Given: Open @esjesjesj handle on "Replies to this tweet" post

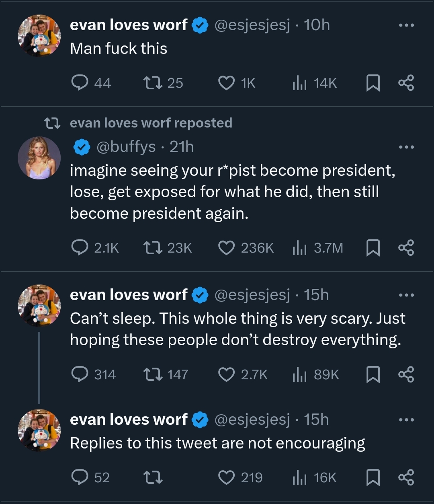Looking at the screenshot, I should pyautogui.click(x=252, y=420).
